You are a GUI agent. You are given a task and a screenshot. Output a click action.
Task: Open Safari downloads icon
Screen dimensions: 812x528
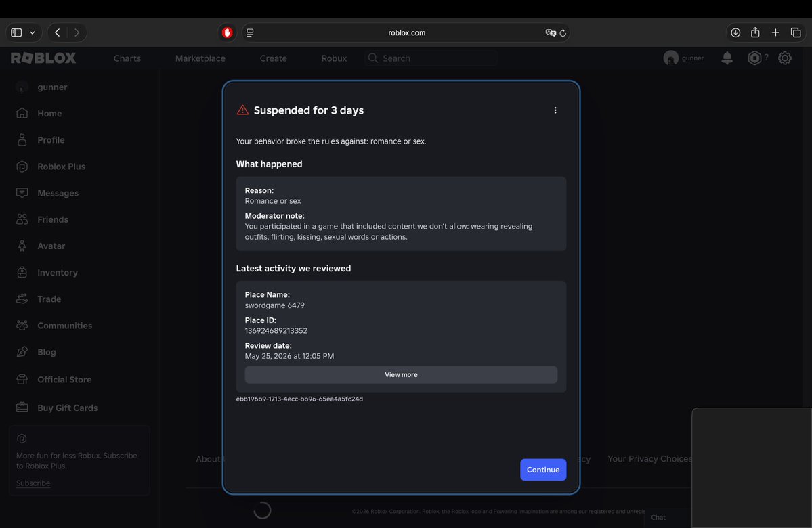735,32
